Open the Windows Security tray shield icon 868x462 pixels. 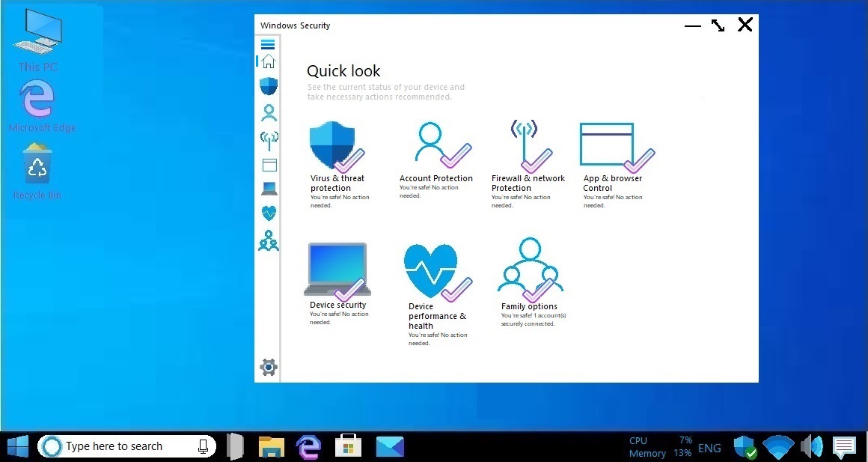point(745,446)
